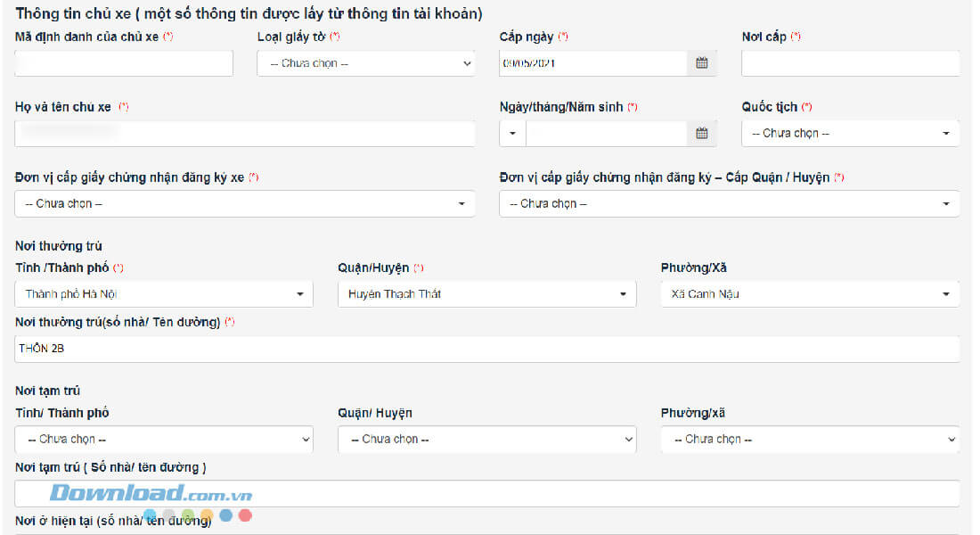The height and width of the screenshot is (535, 980).
Task: Open calendar icon beside Cấp ngày date
Action: pyautogui.click(x=701, y=63)
